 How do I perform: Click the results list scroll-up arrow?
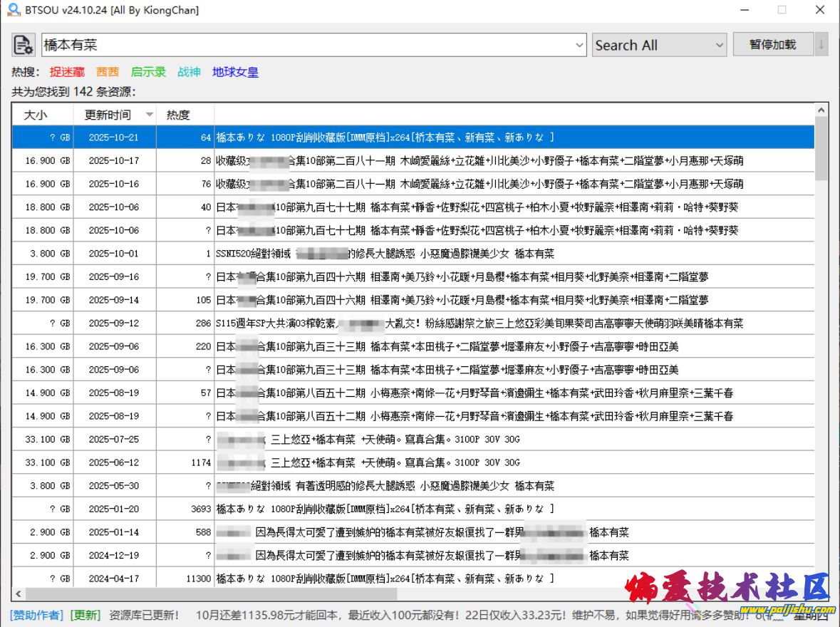(x=821, y=111)
